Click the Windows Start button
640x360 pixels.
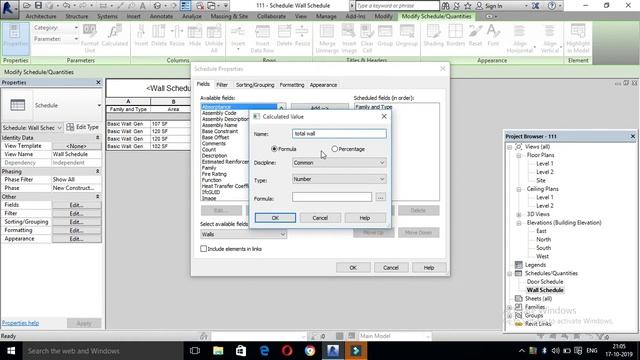pyautogui.click(x=11, y=351)
